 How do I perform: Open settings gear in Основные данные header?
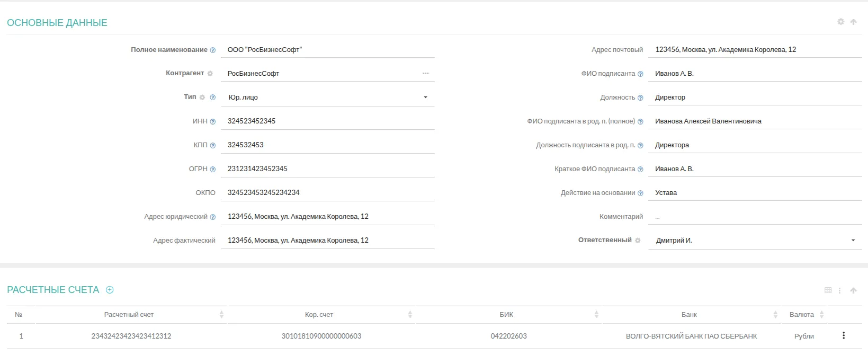click(x=840, y=22)
